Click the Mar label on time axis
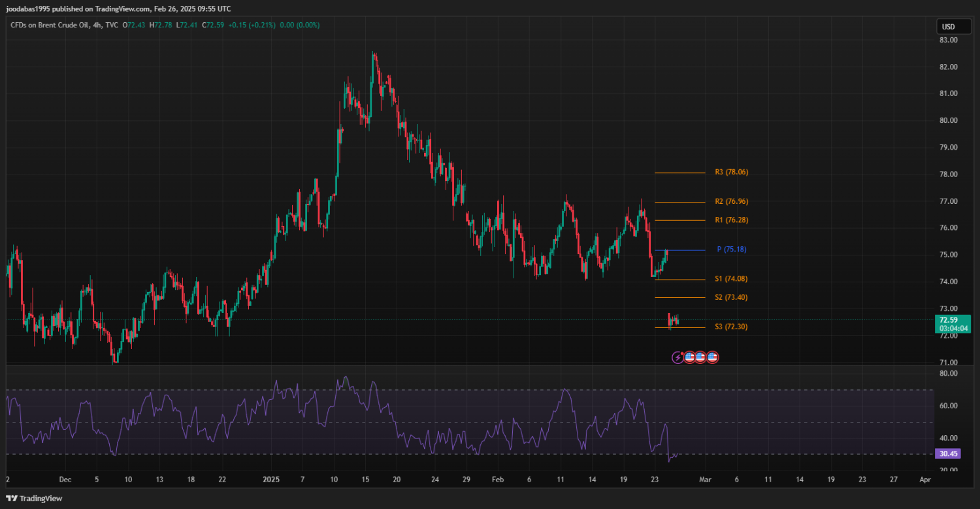 [704, 479]
